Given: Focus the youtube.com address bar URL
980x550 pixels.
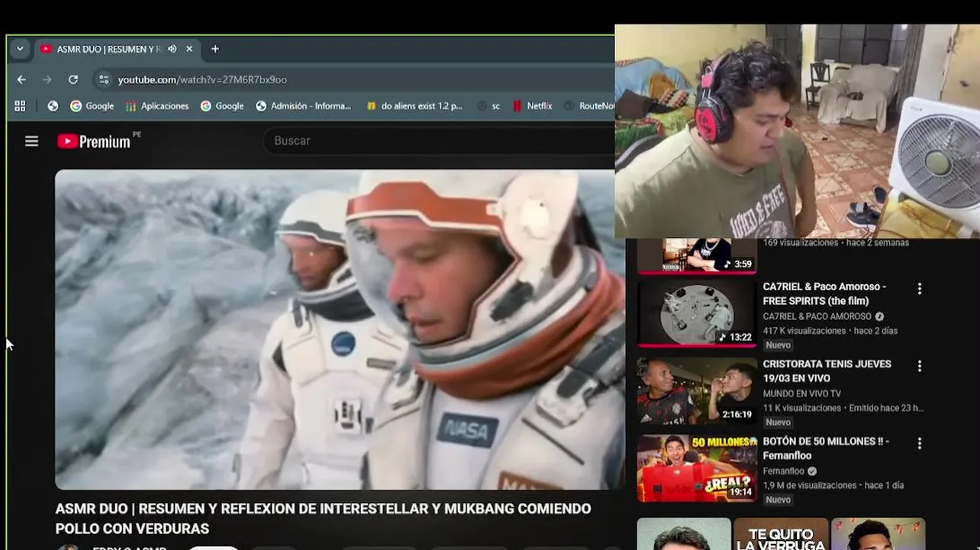Looking at the screenshot, I should point(202,79).
